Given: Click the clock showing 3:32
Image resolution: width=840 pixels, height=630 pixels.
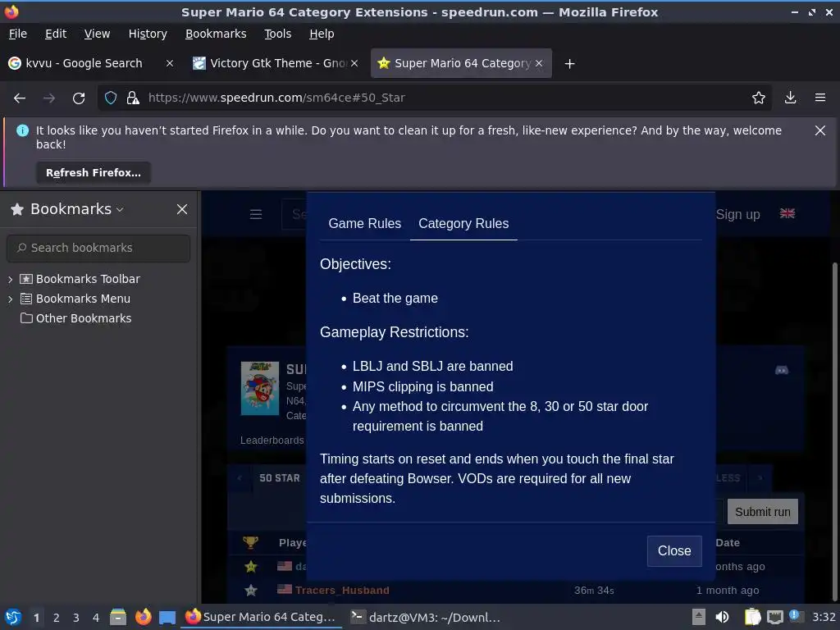Looking at the screenshot, I should pyautogui.click(x=824, y=617).
